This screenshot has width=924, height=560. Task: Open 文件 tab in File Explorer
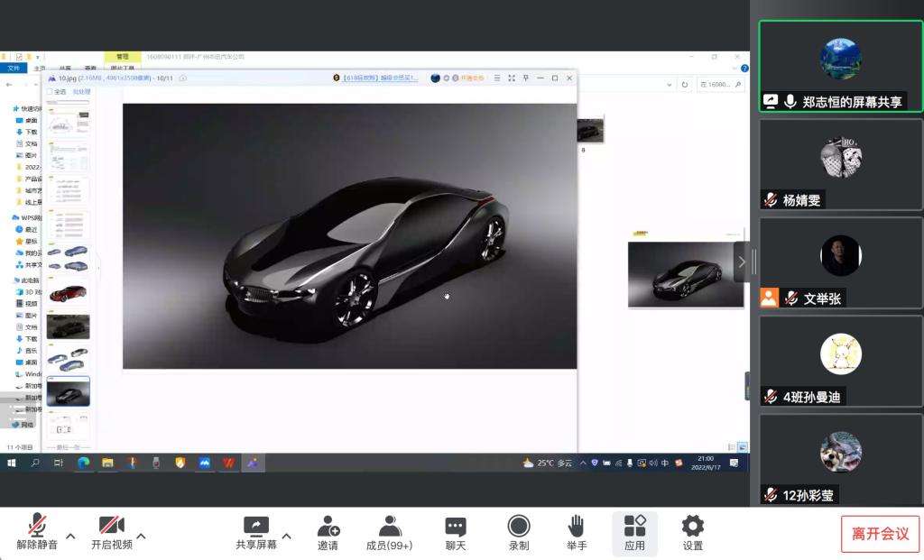pos(14,69)
